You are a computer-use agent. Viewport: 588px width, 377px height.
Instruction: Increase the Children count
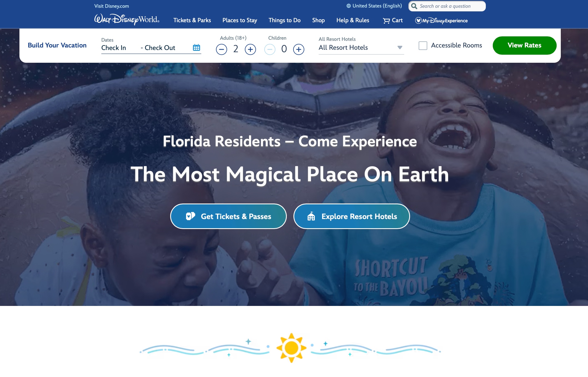pyautogui.click(x=299, y=49)
